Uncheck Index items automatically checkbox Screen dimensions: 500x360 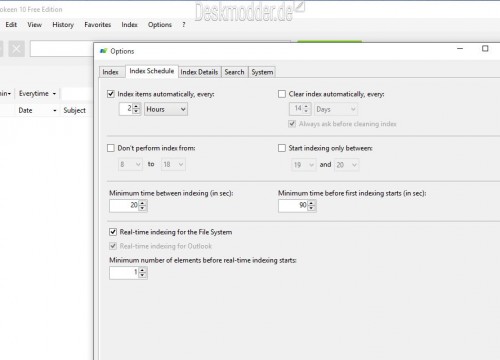click(x=111, y=94)
